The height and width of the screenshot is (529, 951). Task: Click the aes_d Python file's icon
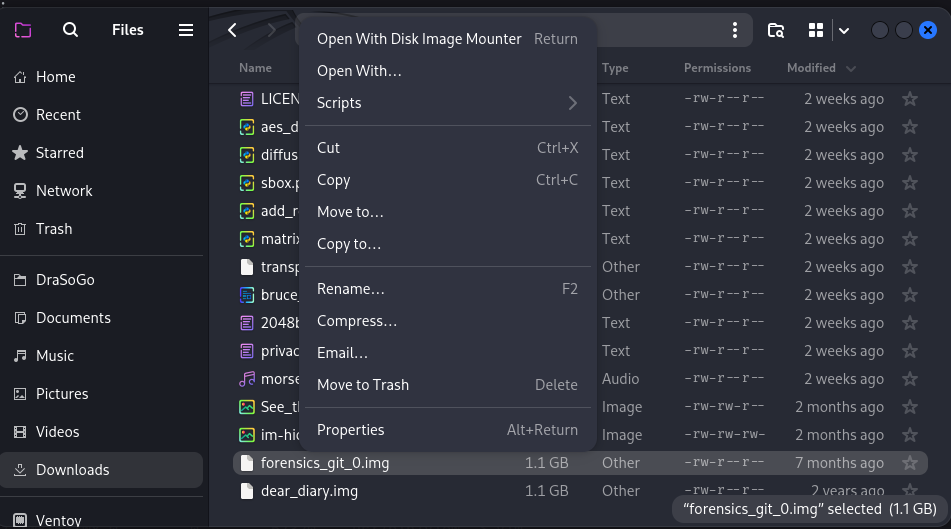(x=247, y=126)
